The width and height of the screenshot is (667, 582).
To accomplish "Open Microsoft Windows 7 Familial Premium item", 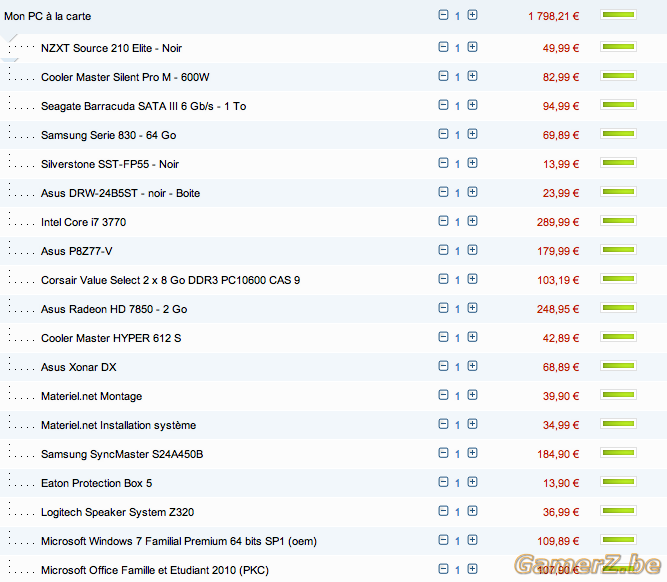I will click(179, 541).
